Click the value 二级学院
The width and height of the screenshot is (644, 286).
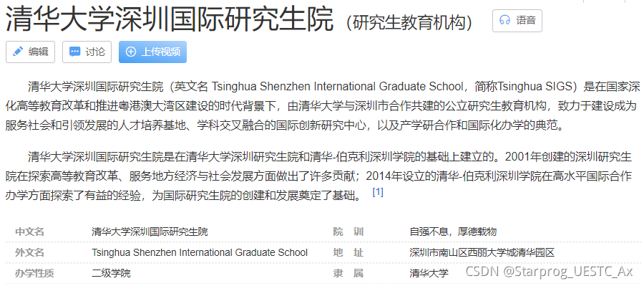[112, 273]
